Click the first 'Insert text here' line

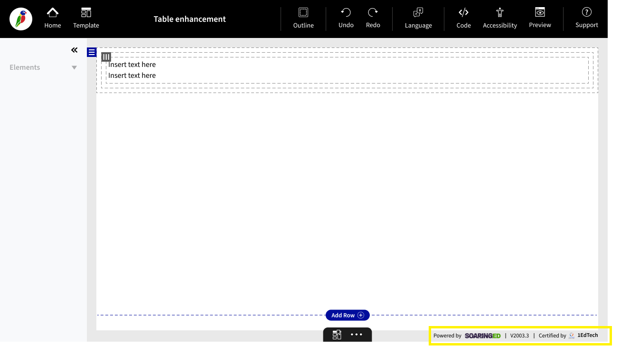(x=132, y=65)
